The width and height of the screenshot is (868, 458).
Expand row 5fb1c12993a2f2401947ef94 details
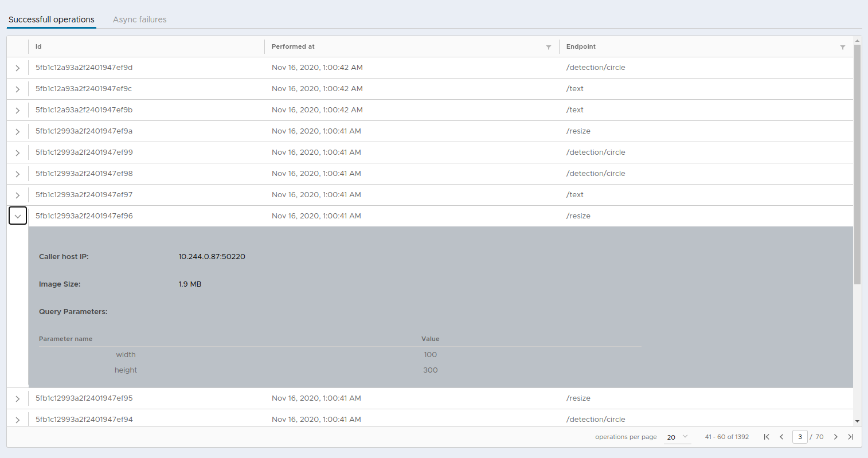[x=18, y=420]
